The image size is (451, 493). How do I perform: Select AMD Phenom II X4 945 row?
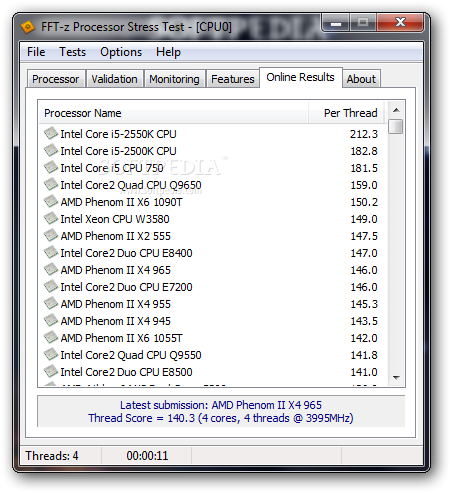click(x=213, y=321)
